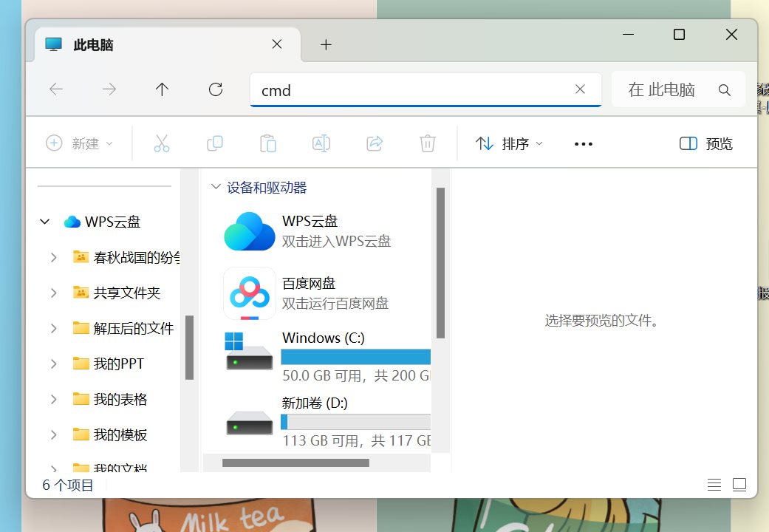
Task: Click the Rename icon
Action: [x=321, y=143]
